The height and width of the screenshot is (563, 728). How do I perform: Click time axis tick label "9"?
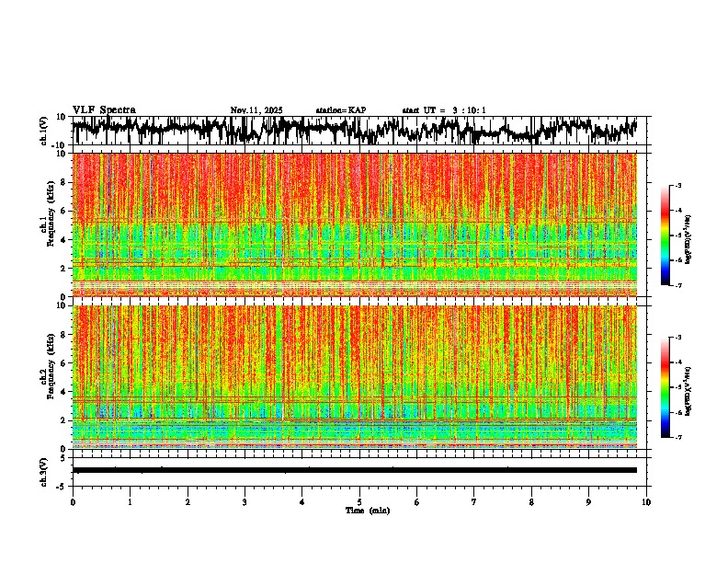point(588,502)
